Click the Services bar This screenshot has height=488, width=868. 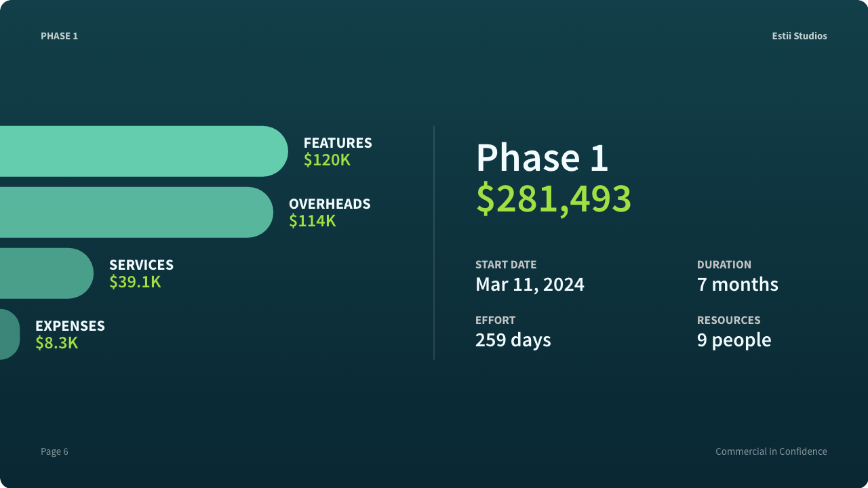pos(47,273)
